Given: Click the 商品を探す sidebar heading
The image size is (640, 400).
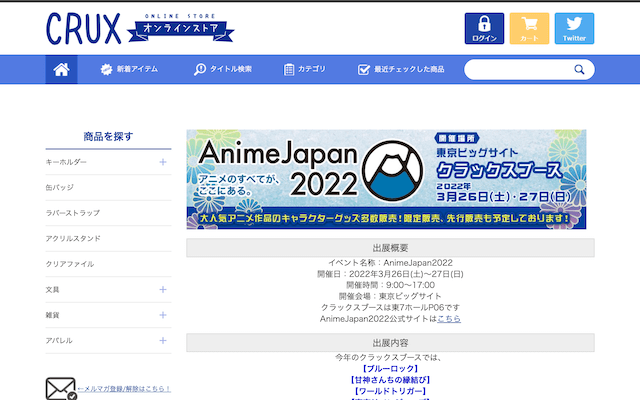Looking at the screenshot, I should [108, 136].
